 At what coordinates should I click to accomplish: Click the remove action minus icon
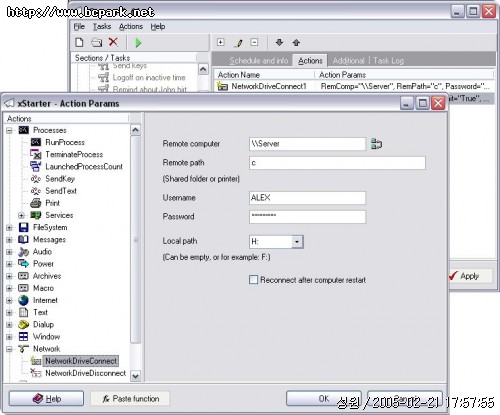[x=254, y=42]
